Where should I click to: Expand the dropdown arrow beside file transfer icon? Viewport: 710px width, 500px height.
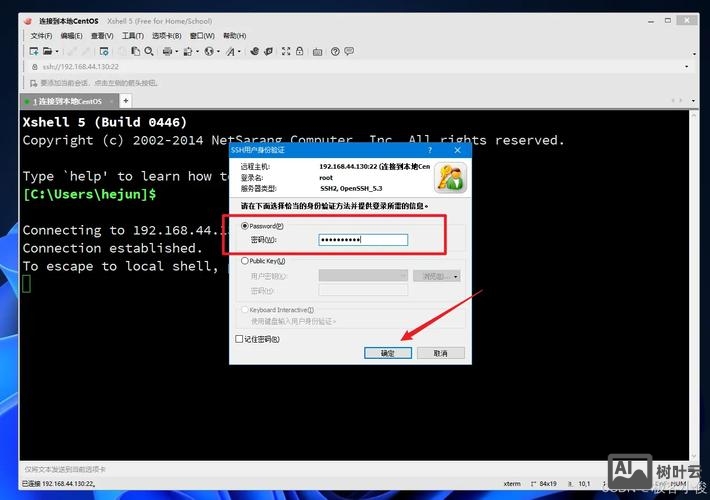point(197,52)
